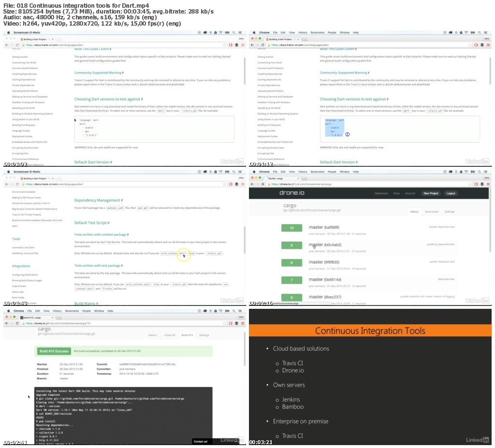Open Configuring Notifications sidebar link
Screen dimensions: 495x448
25,275
